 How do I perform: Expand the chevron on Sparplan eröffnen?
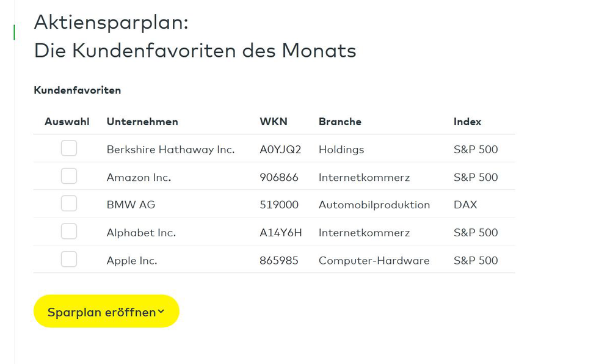[161, 311]
